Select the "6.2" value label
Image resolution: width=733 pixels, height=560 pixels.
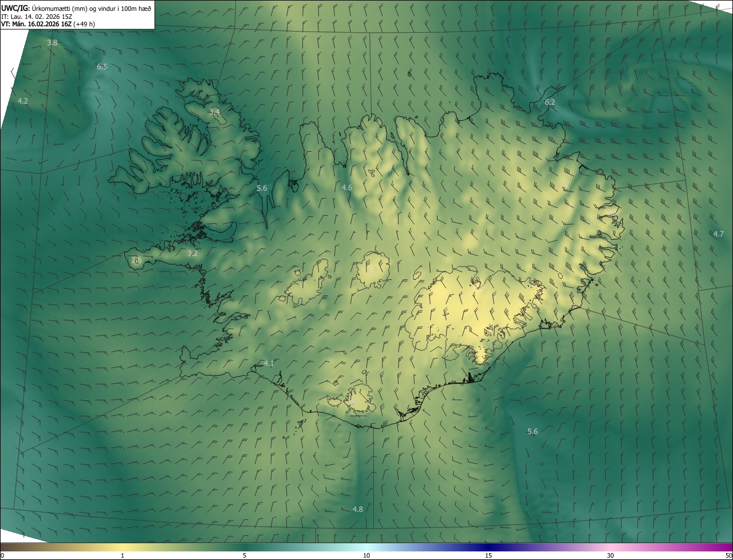[x=550, y=102]
